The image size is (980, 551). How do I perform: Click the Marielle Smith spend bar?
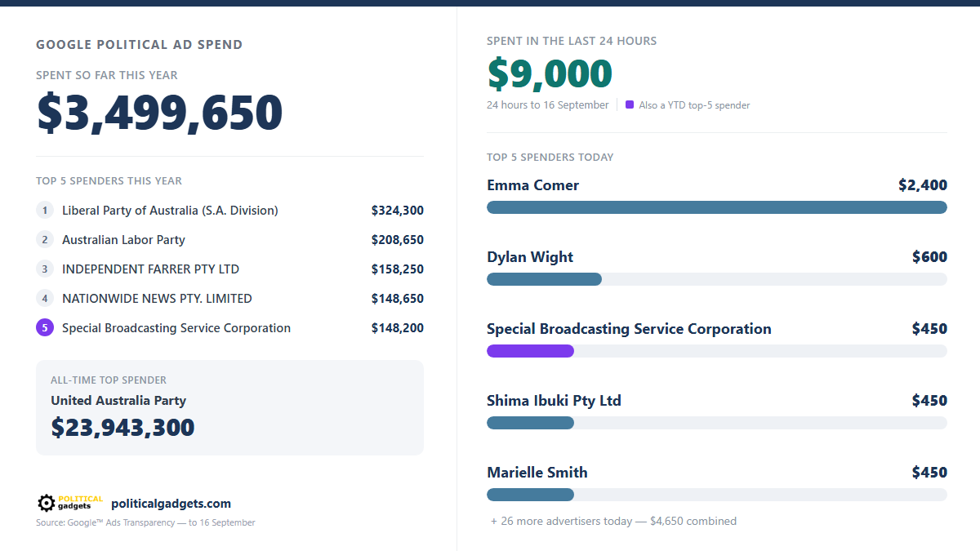coord(530,495)
